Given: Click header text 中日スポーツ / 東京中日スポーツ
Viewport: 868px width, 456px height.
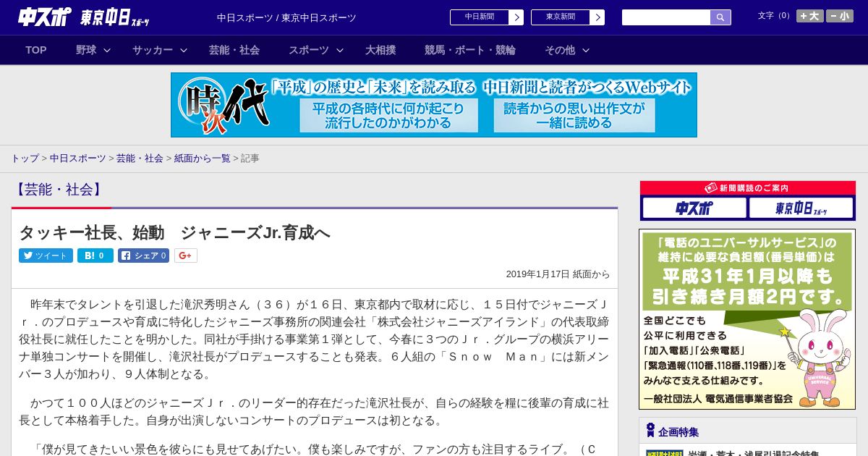Looking at the screenshot, I should pos(286,17).
